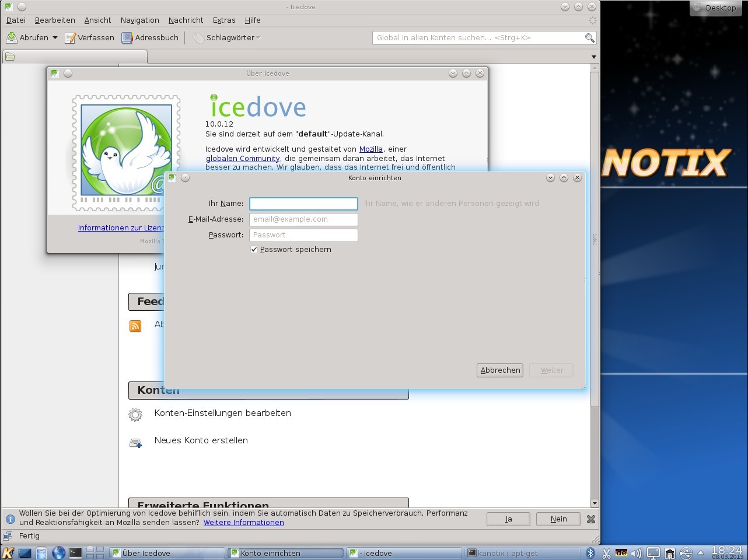Follow the Mozilla link in Über Icedove
The height and width of the screenshot is (560, 748).
tap(370, 149)
